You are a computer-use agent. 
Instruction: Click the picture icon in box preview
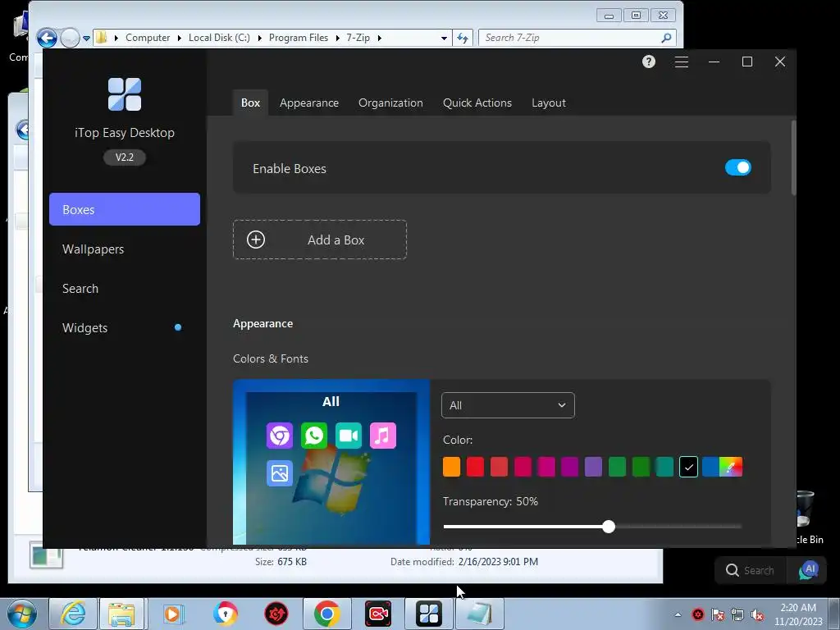(280, 473)
